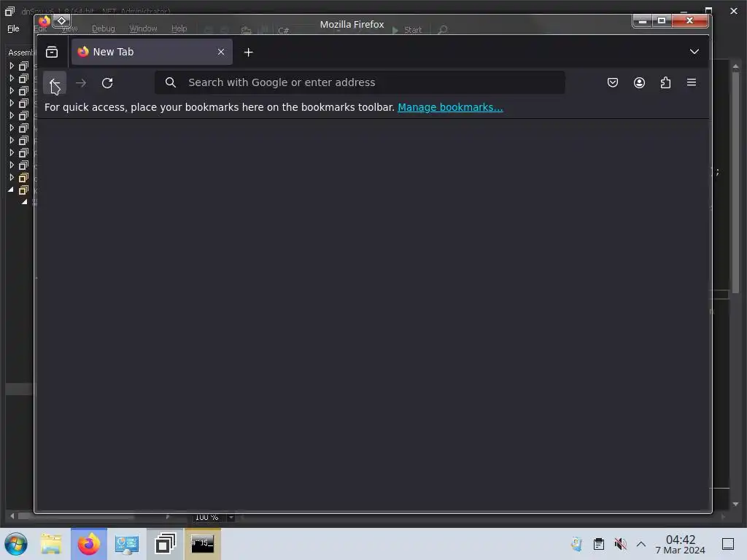This screenshot has width=747, height=560.
Task: Collapse the nested child node in dnSpy tree
Action: (x=24, y=202)
